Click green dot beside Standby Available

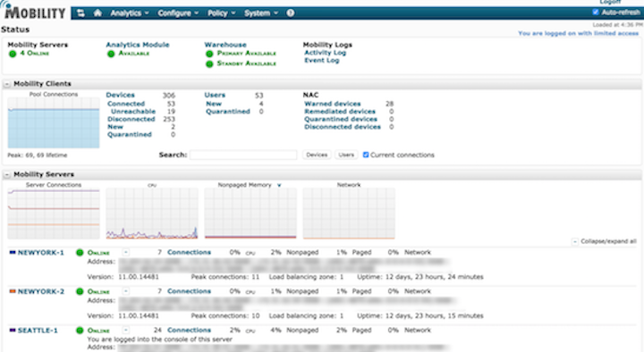click(209, 64)
